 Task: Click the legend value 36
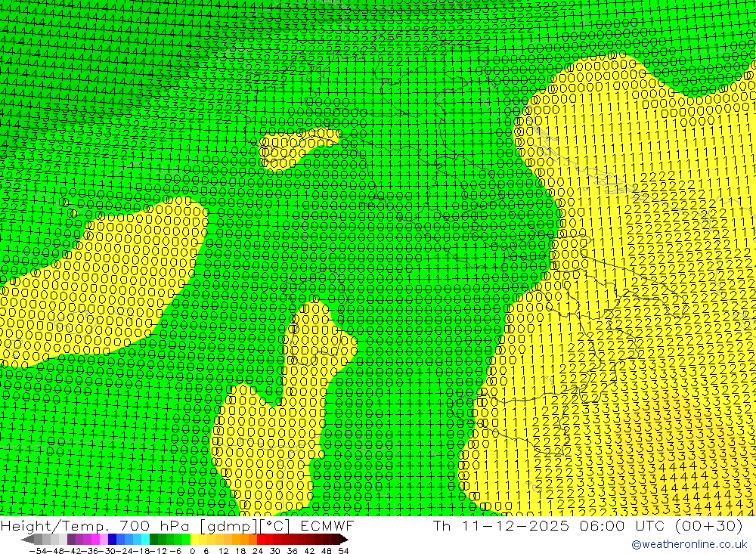[x=292, y=551]
